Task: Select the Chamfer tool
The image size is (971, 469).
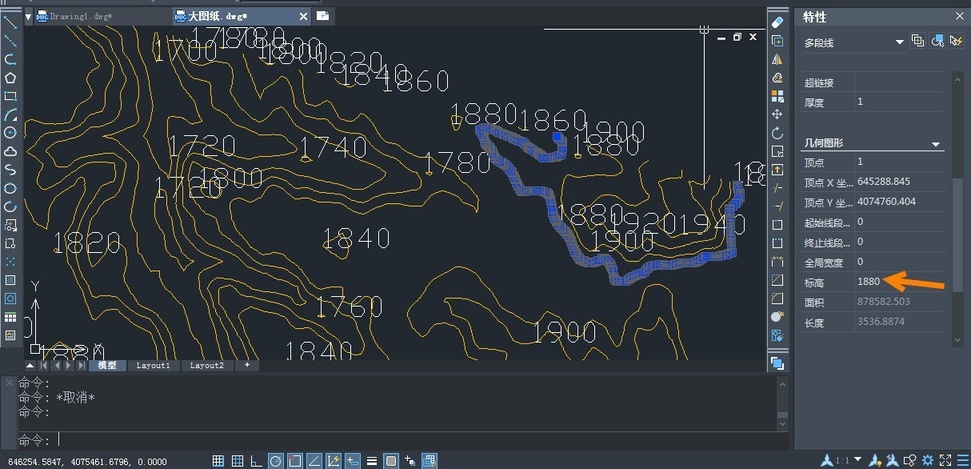Action: pos(777,280)
